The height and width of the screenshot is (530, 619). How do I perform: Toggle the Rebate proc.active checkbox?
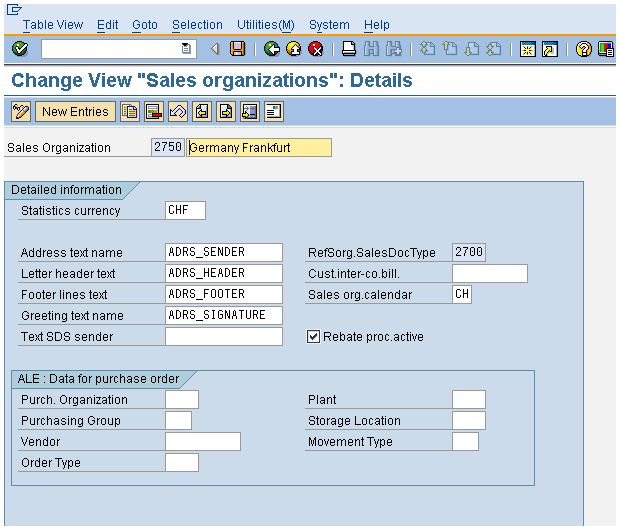pyautogui.click(x=314, y=337)
